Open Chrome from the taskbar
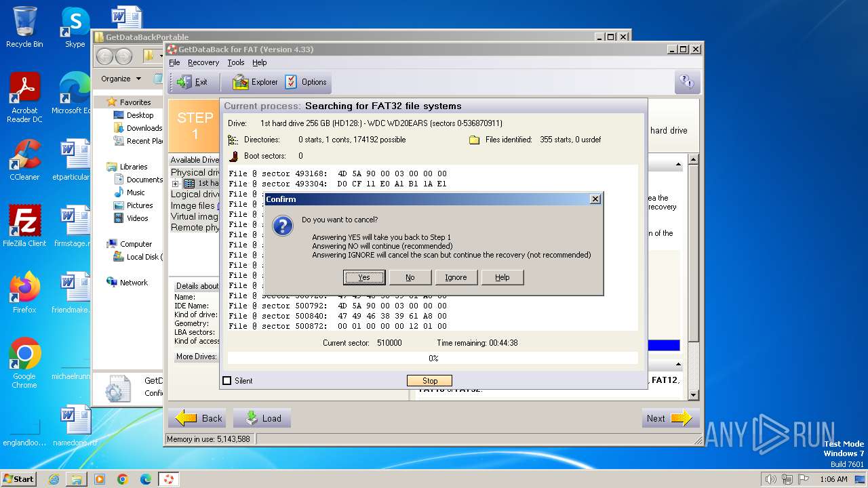The width and height of the screenshot is (868, 488). (122, 479)
